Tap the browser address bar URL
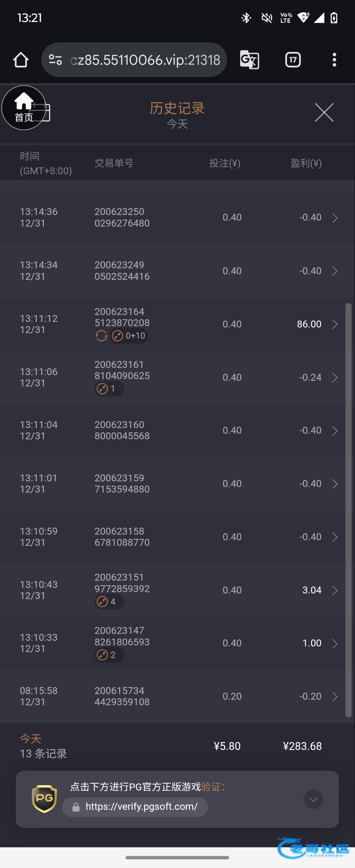 click(145, 60)
